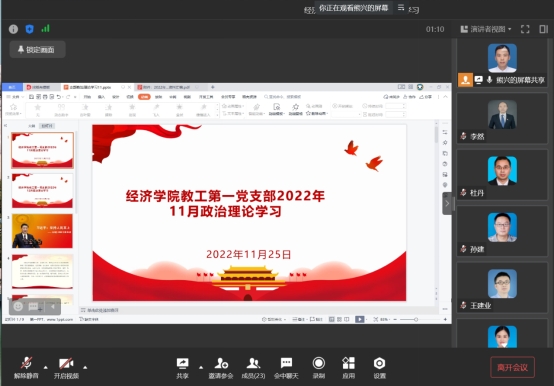
Task: Click the 邀请参会 invite icon
Action: coord(221,368)
